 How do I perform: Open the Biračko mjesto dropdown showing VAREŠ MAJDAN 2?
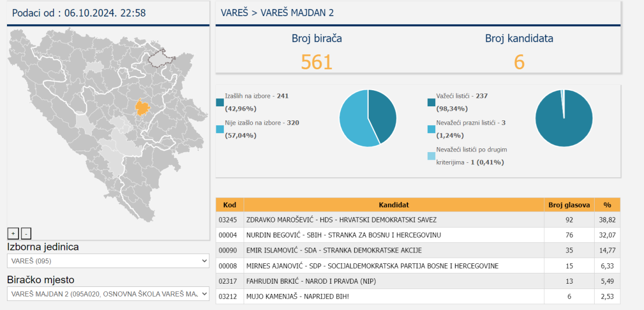(x=108, y=293)
